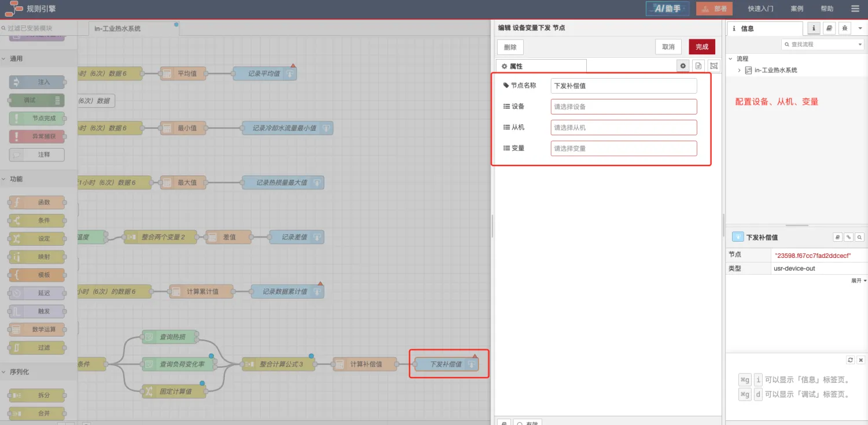Select the 函数 function palette node
868x425 pixels.
37,202
